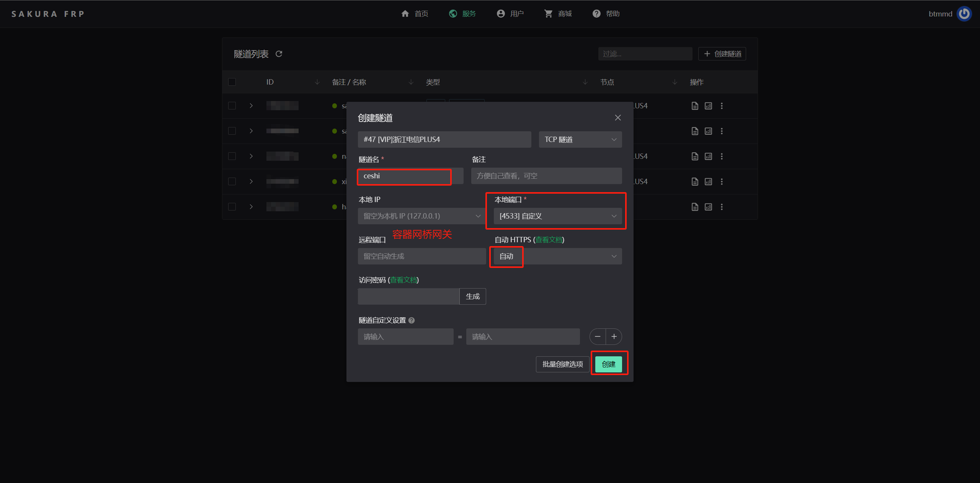
Task: Click the help icon beside 隧道自定义设置
Action: 412,320
